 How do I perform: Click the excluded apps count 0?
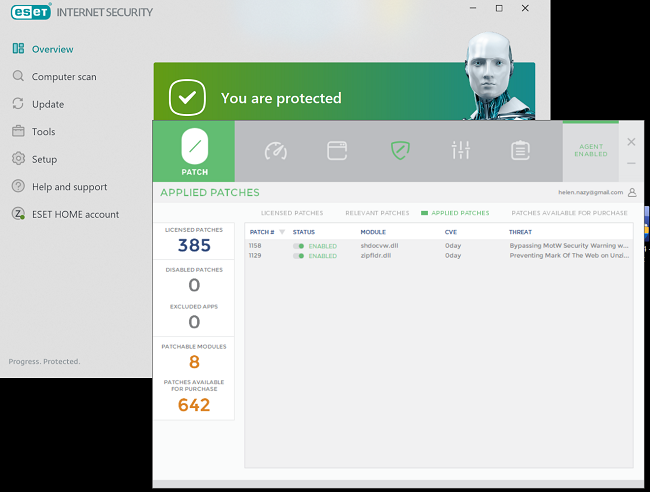pyautogui.click(x=194, y=322)
